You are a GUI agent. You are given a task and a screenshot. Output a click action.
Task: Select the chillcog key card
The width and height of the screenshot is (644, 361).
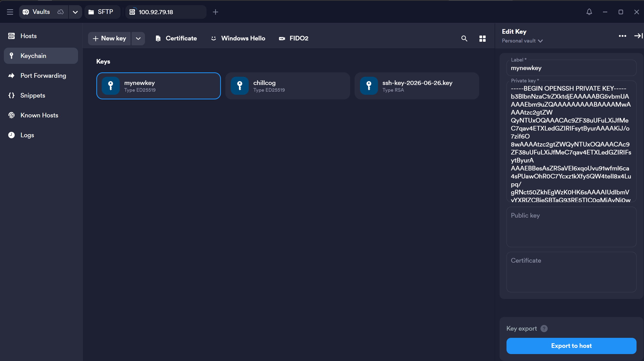pos(288,86)
